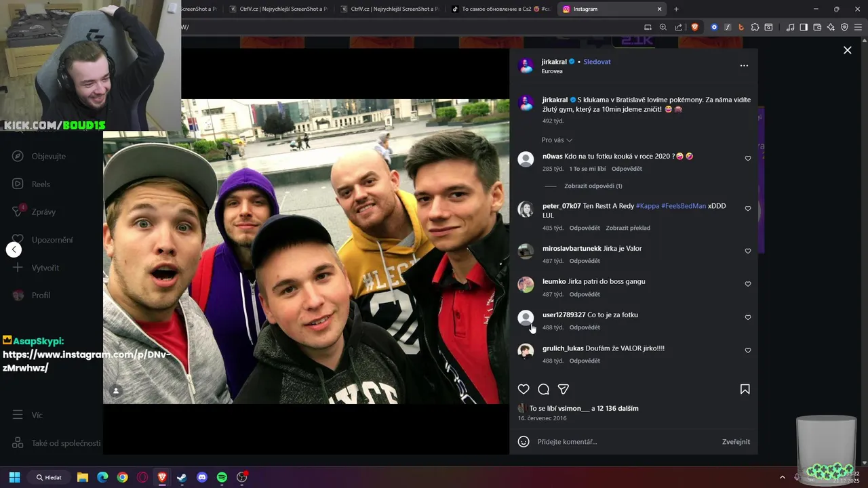
Task: Follow jirkakral via 'Sledovat' link
Action: tap(597, 62)
